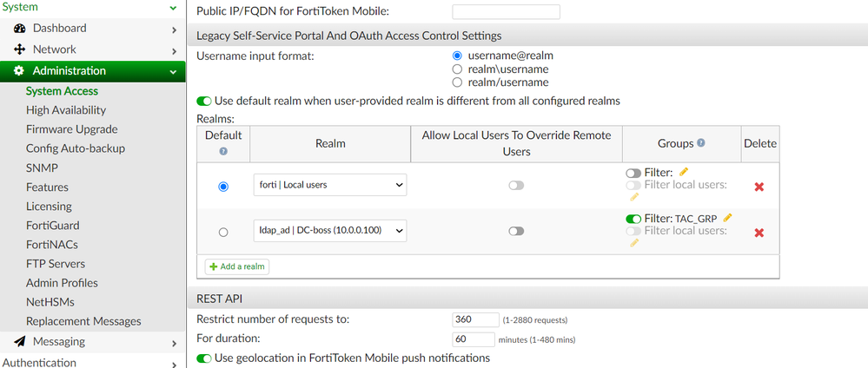This screenshot has width=868, height=368.
Task: Click the Network arrows icon
Action: coord(19,49)
